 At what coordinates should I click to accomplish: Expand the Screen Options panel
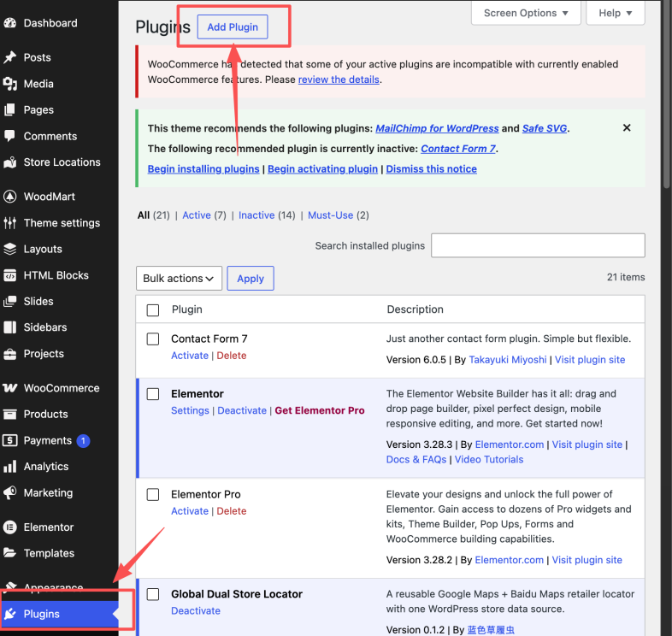point(526,13)
